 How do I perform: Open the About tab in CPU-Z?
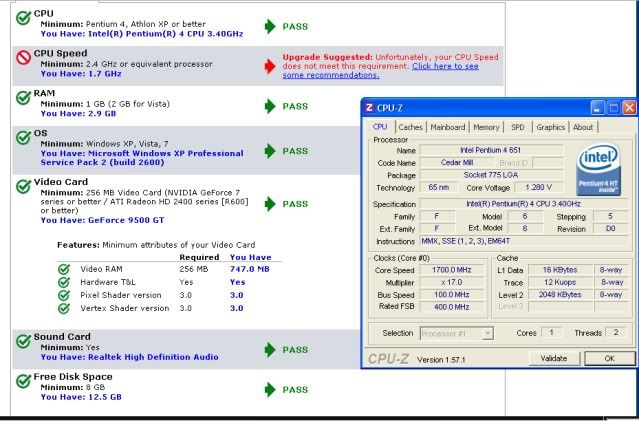point(583,127)
